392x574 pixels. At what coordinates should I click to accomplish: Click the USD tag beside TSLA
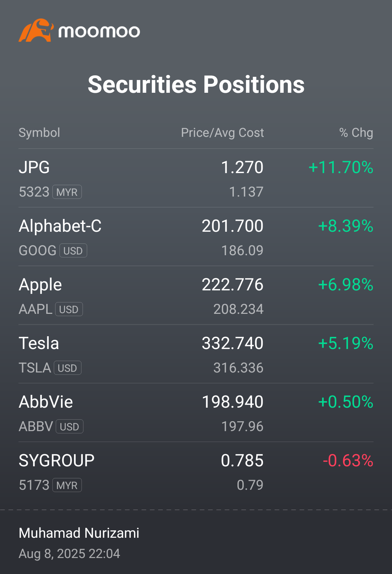pyautogui.click(x=68, y=368)
